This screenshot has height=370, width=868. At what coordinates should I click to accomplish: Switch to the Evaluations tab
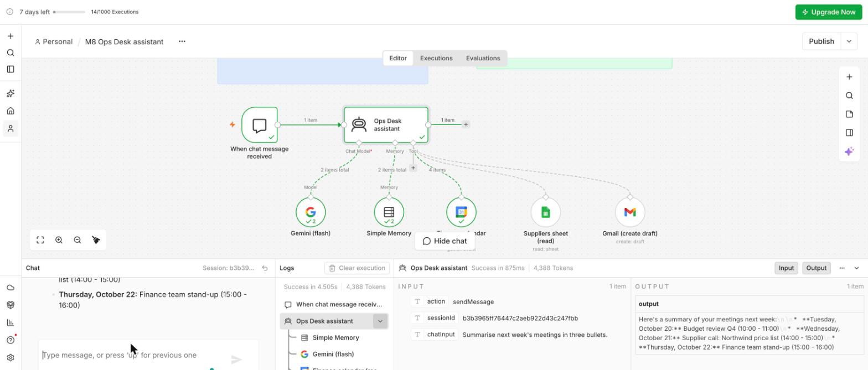pos(483,58)
